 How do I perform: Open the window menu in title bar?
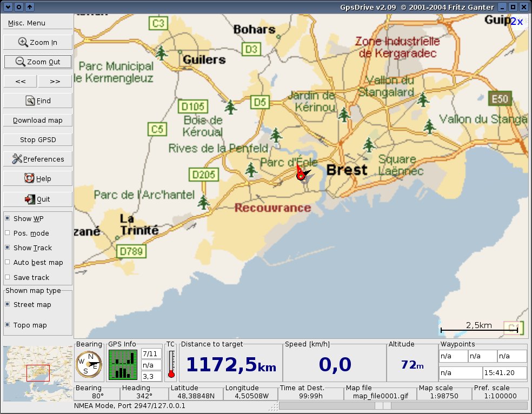pyautogui.click(x=8, y=7)
